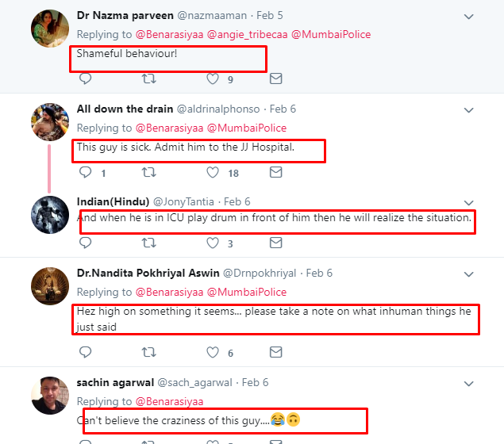Reply to Dr Nazma parveen's tweet

click(86, 79)
